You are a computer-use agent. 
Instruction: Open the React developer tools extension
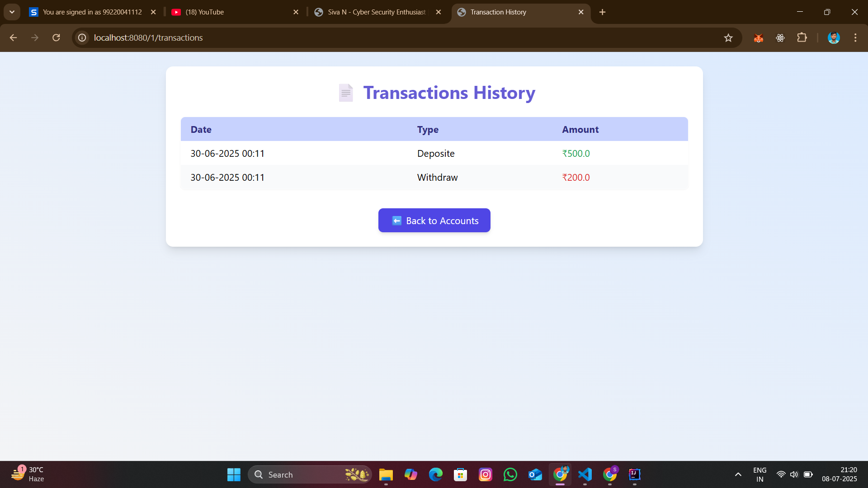click(x=780, y=38)
